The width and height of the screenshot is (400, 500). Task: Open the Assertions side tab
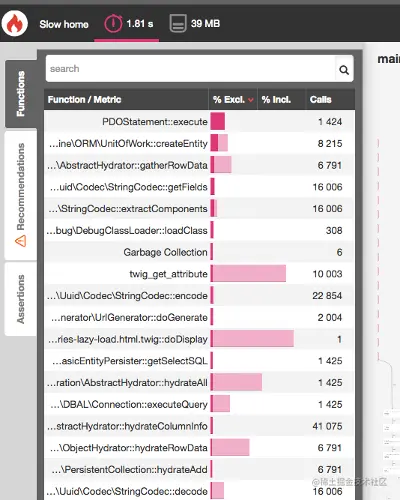tap(21, 299)
